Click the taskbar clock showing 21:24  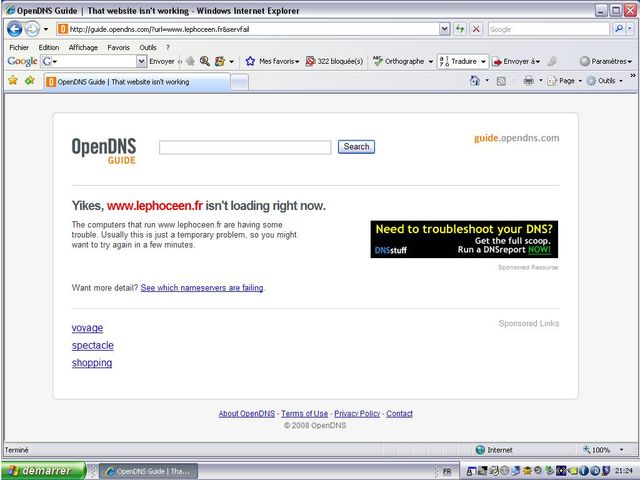624,471
